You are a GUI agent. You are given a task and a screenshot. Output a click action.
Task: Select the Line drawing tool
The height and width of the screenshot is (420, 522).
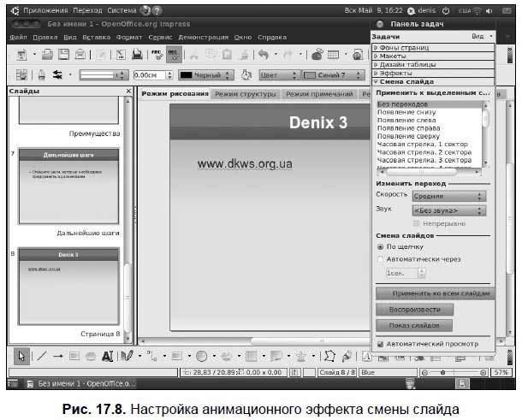pyautogui.click(x=40, y=355)
